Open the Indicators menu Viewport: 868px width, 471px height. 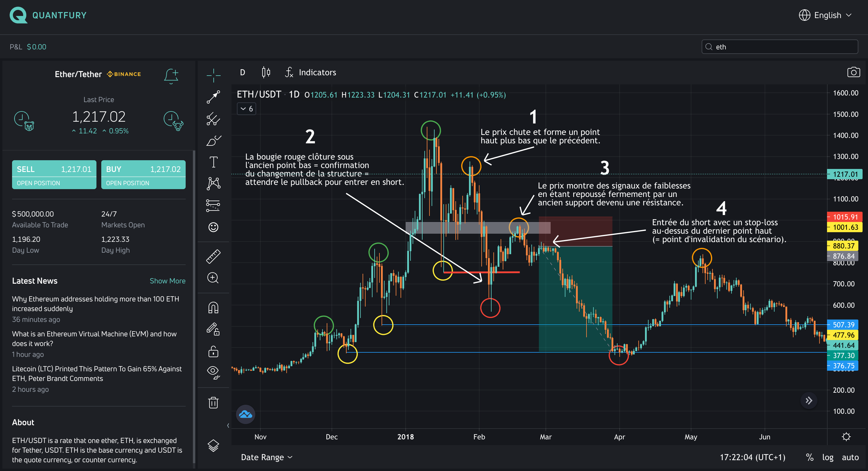pos(317,72)
